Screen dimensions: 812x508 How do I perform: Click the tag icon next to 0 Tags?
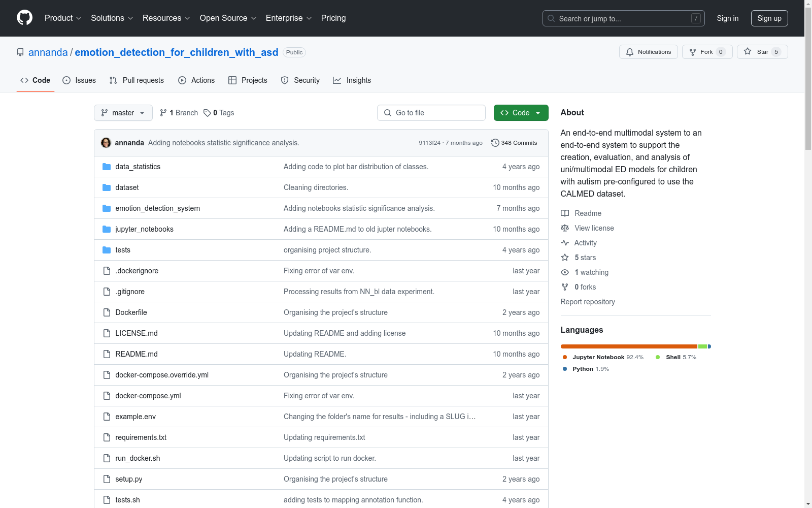click(x=207, y=113)
